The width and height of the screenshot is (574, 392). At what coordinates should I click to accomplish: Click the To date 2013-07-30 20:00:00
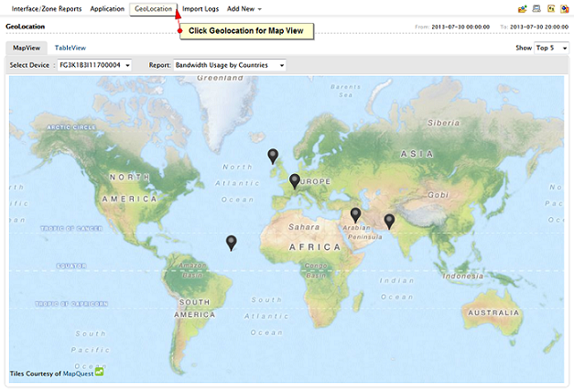[539, 27]
